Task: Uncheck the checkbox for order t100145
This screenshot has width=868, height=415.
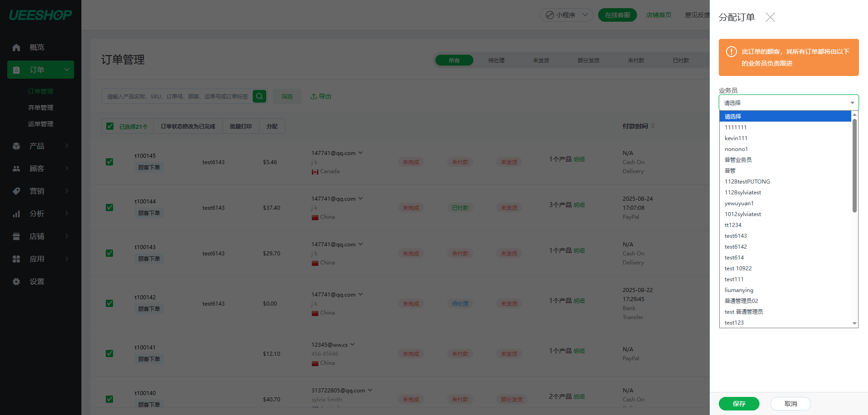Action: 109,162
